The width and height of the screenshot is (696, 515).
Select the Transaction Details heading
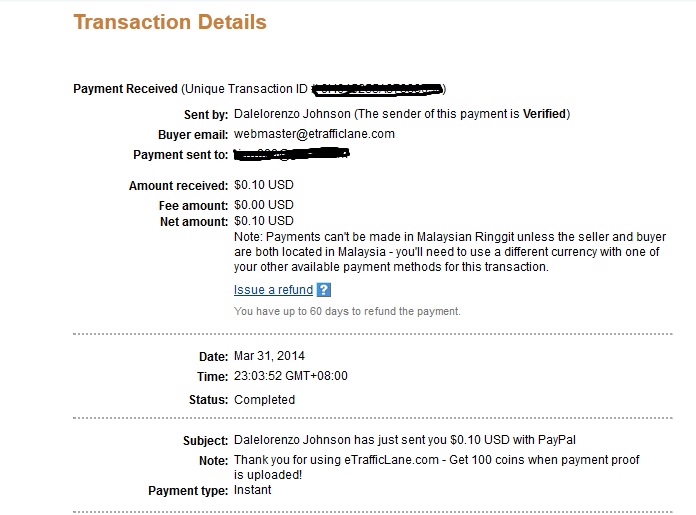170,22
